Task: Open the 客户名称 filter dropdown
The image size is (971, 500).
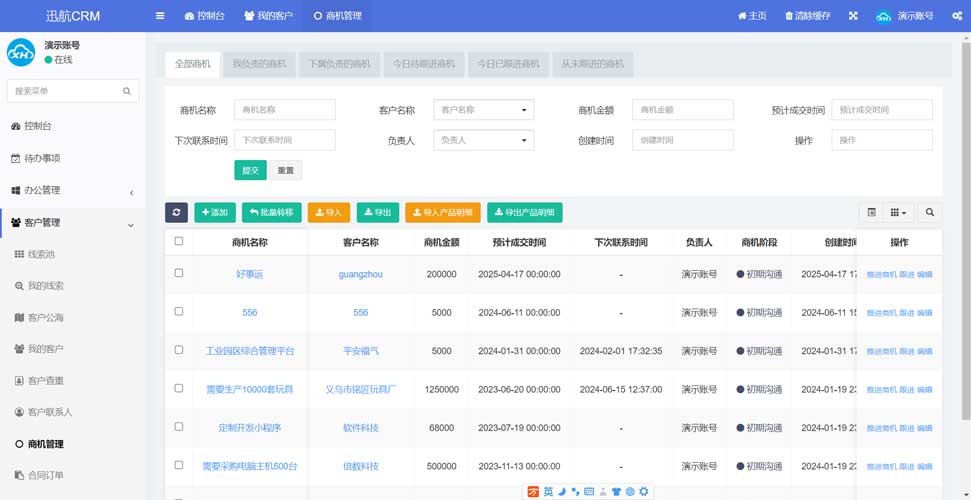Action: pyautogui.click(x=484, y=110)
